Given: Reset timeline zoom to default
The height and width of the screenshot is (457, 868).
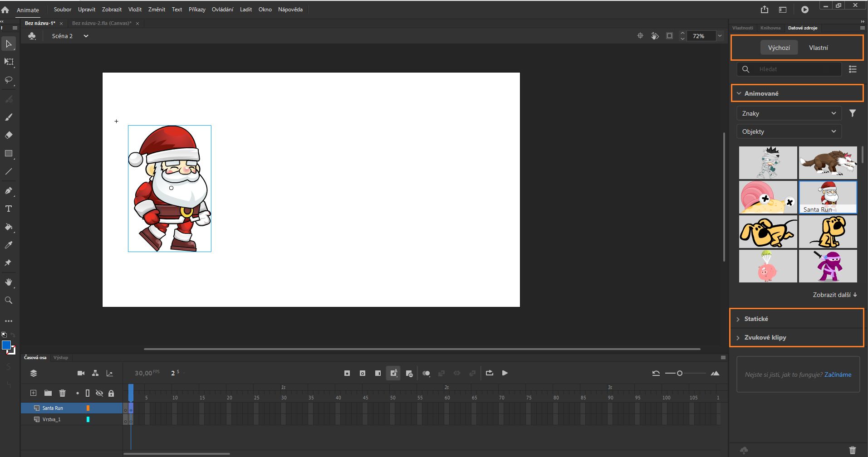Looking at the screenshot, I should tap(656, 373).
